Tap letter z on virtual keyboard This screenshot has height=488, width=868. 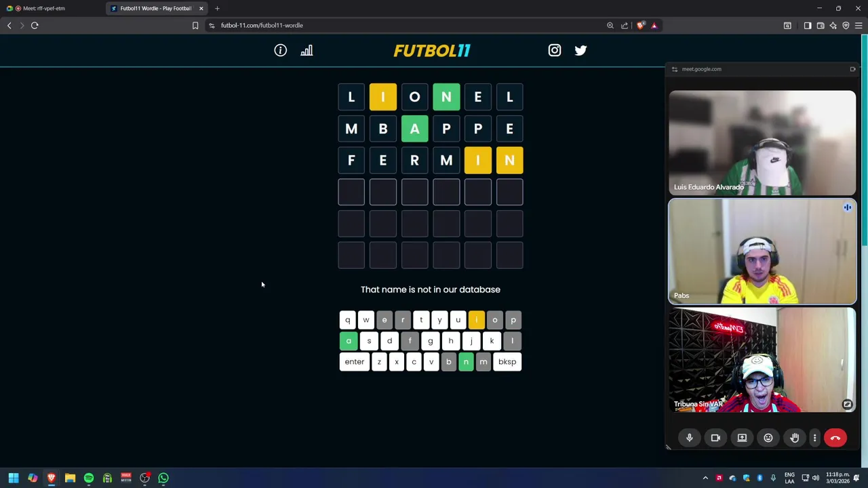(379, 362)
